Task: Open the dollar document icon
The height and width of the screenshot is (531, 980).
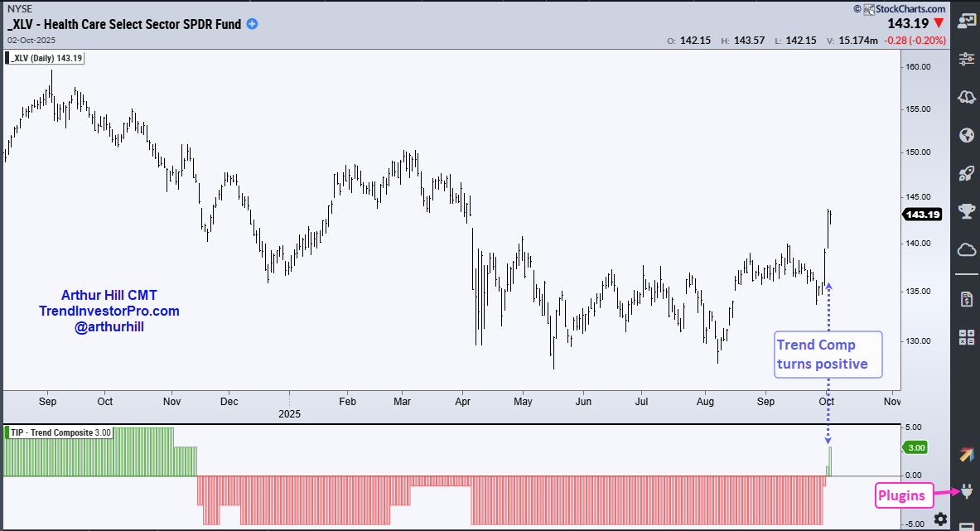Action: click(966, 298)
